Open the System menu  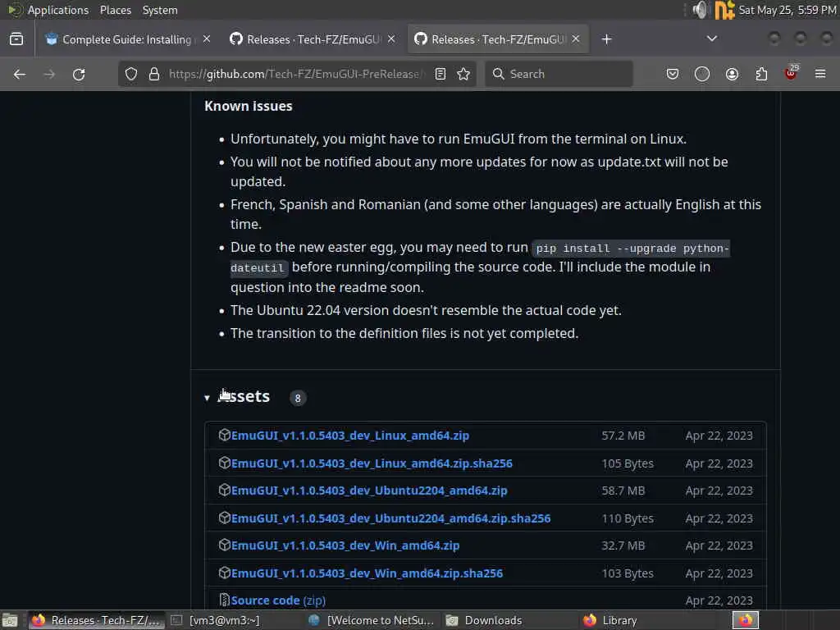tap(160, 10)
